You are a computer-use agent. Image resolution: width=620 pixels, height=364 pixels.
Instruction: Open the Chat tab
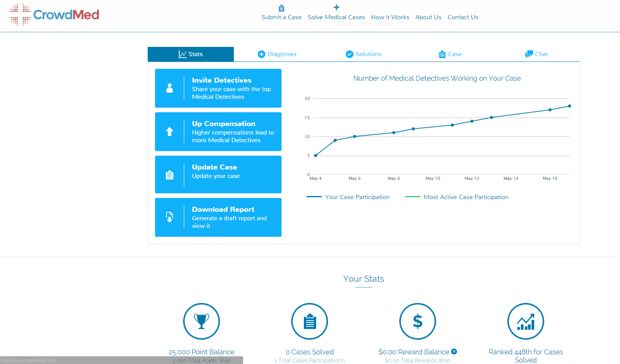(x=537, y=54)
